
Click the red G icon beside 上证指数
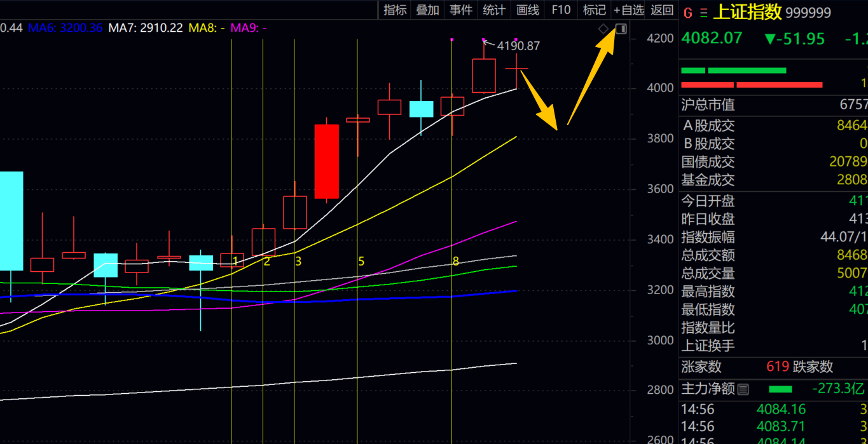(687, 13)
